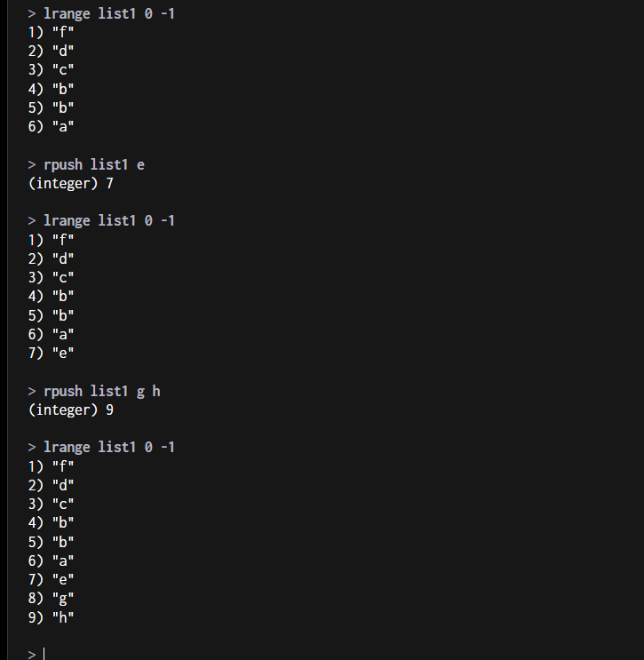Select 3) "c" in the seven-item list output
Image resolution: width=644 pixels, height=660 pixels.
coord(51,277)
